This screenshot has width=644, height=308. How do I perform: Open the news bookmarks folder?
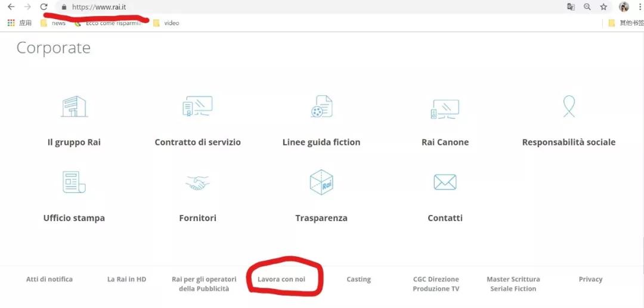pyautogui.click(x=53, y=23)
